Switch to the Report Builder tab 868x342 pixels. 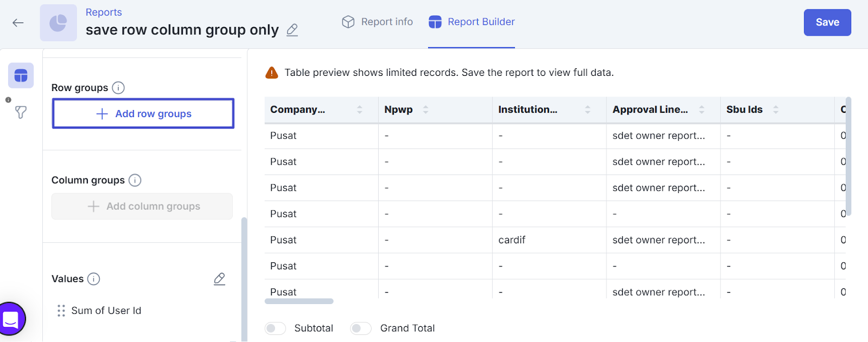pos(471,22)
